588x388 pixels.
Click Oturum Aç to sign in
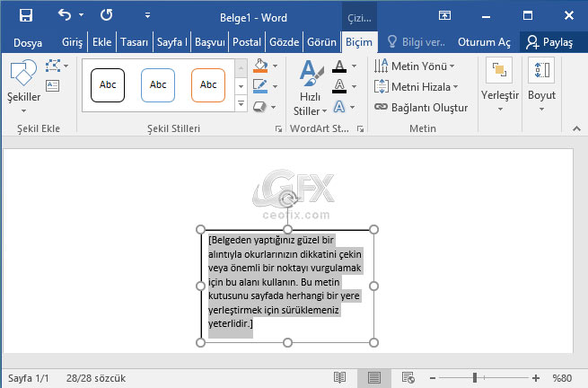[484, 42]
